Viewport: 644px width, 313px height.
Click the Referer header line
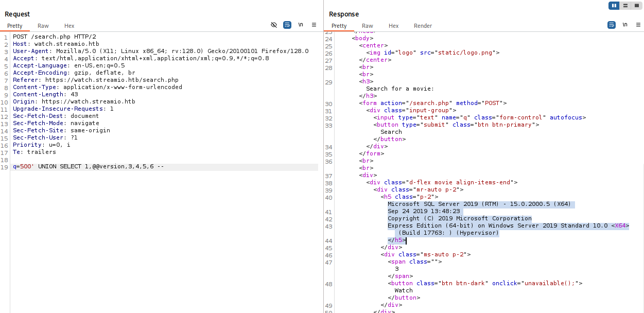[x=96, y=80]
